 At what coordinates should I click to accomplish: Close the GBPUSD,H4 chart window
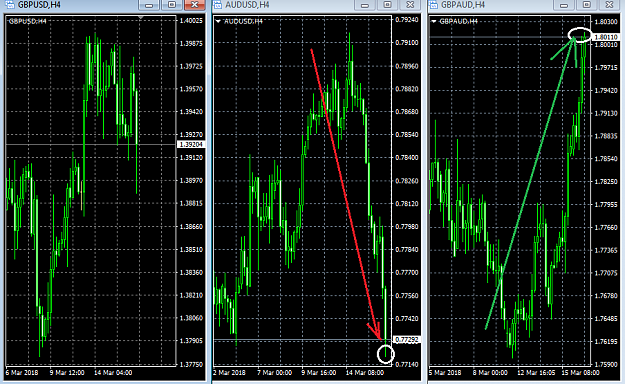[195, 5]
